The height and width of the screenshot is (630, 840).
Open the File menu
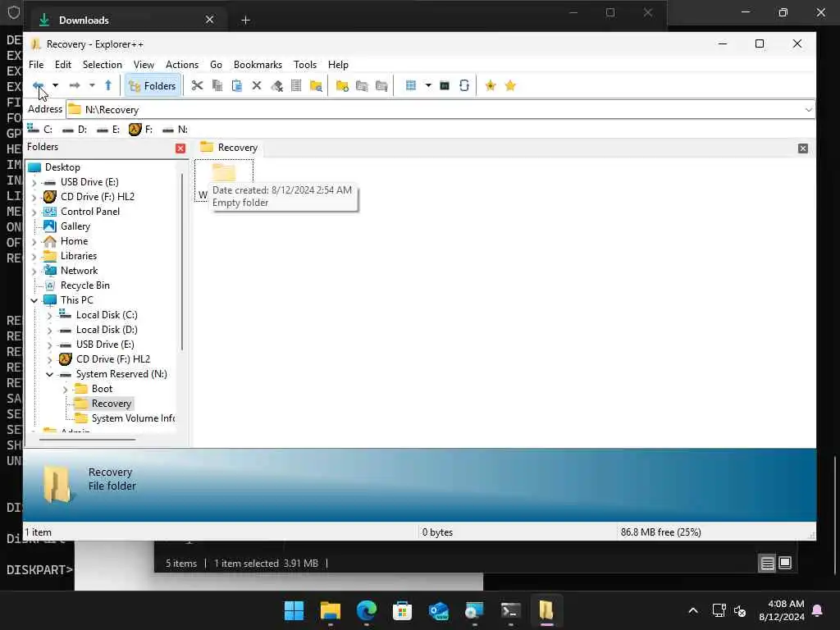(36, 64)
